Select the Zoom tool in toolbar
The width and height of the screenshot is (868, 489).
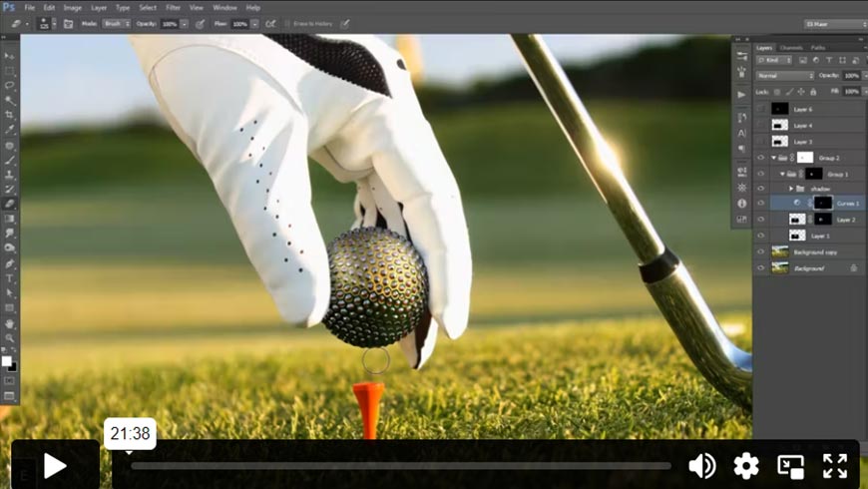pyautogui.click(x=10, y=338)
